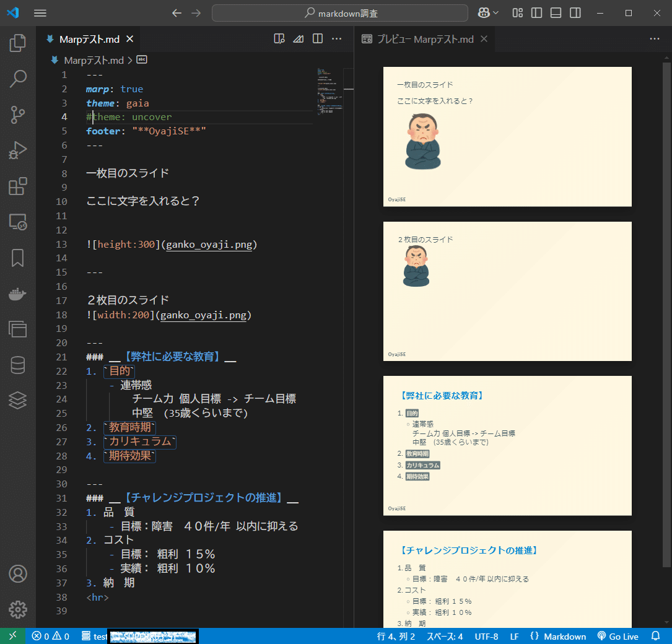The width and height of the screenshot is (672, 644).
Task: Click the markdown調査 command center search box
Action: pyautogui.click(x=340, y=12)
